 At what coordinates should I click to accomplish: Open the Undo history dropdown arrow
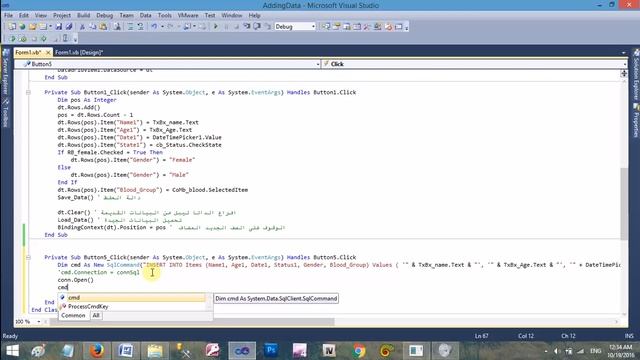162,27
